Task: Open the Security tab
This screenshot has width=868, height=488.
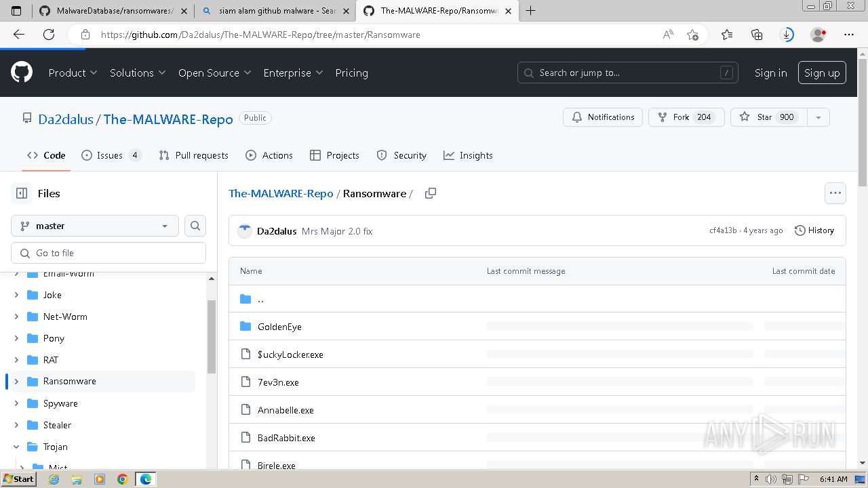Action: click(x=401, y=155)
